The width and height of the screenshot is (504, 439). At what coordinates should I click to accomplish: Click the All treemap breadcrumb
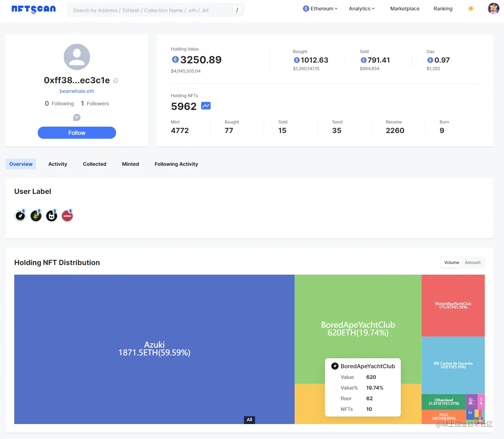(x=250, y=420)
